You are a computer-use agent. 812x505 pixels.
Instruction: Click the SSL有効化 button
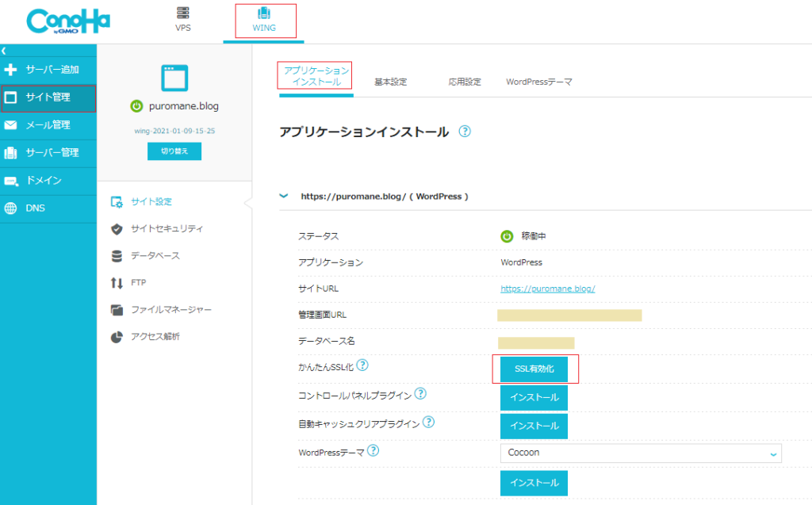click(534, 369)
